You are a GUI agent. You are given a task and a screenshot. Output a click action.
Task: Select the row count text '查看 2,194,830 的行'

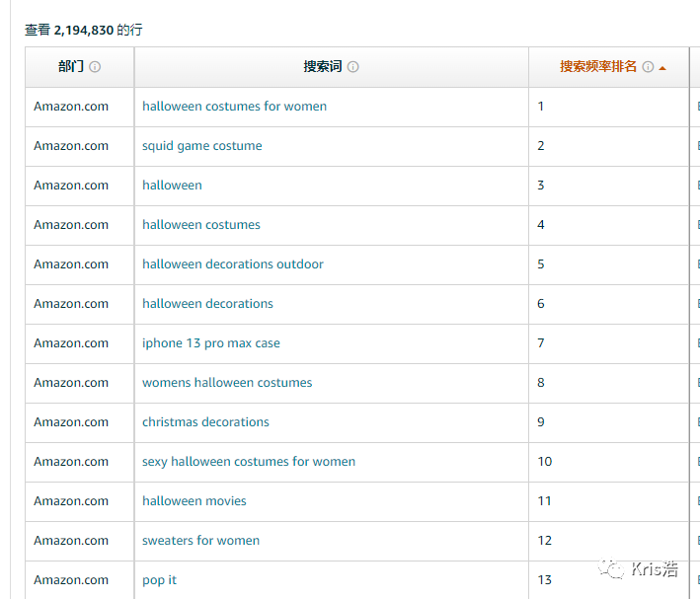point(84,30)
